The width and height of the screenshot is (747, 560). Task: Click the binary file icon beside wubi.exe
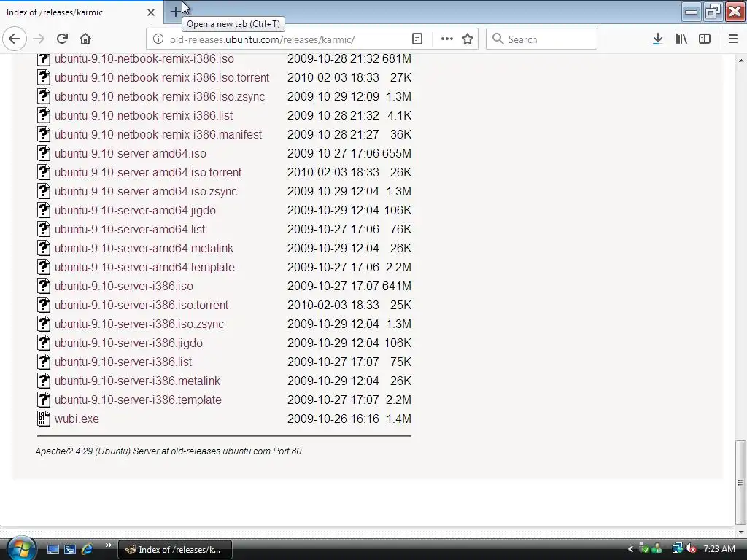click(x=43, y=419)
